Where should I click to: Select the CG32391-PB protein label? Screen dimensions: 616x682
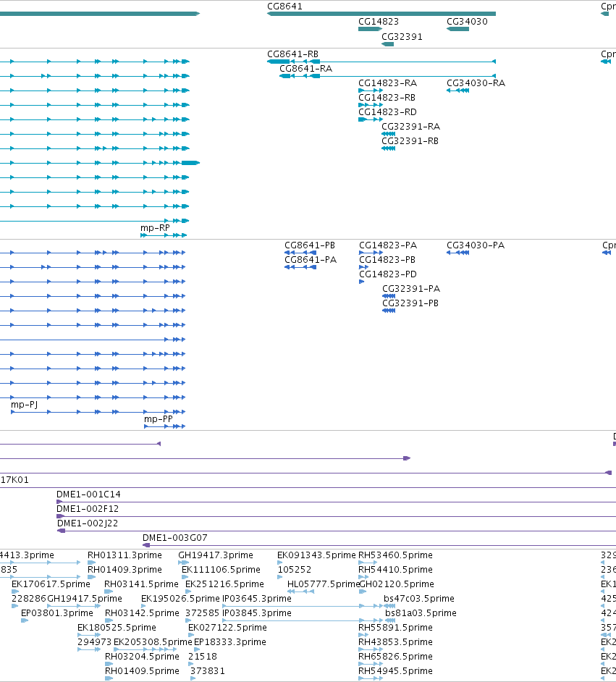tap(410, 303)
